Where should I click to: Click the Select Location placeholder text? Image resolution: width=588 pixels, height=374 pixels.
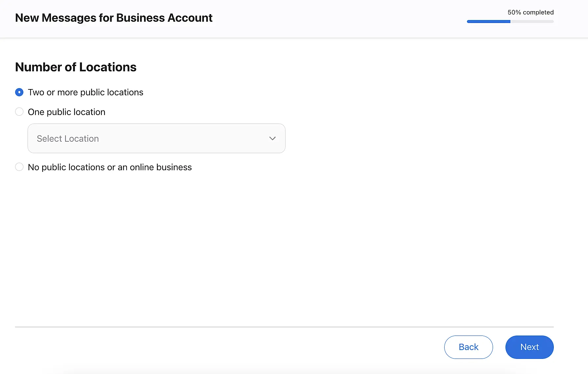(68, 139)
